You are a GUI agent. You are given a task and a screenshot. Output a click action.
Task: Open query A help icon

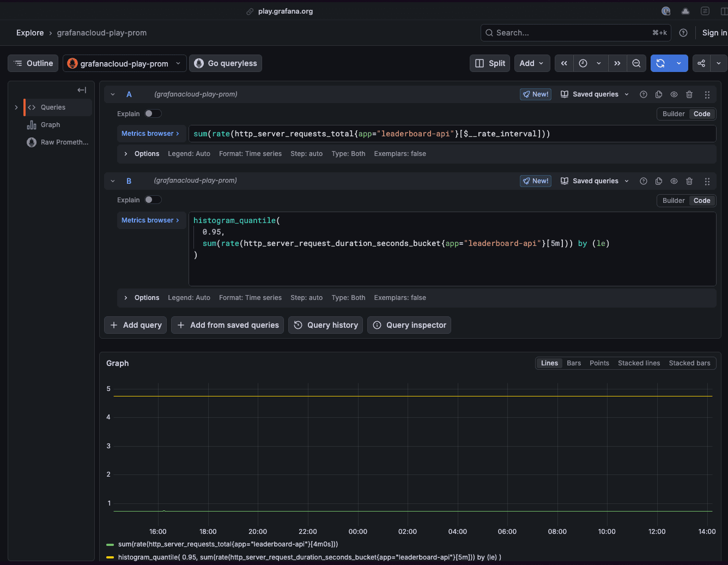(644, 94)
